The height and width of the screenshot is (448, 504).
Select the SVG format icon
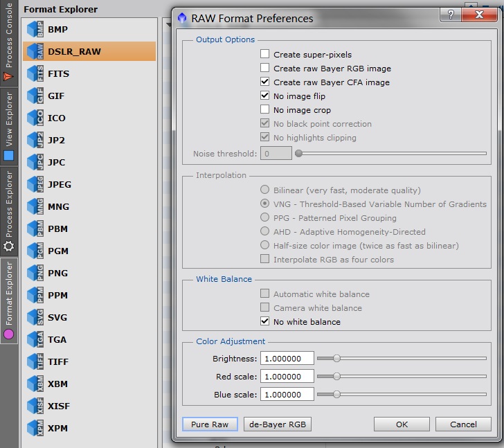(35, 318)
